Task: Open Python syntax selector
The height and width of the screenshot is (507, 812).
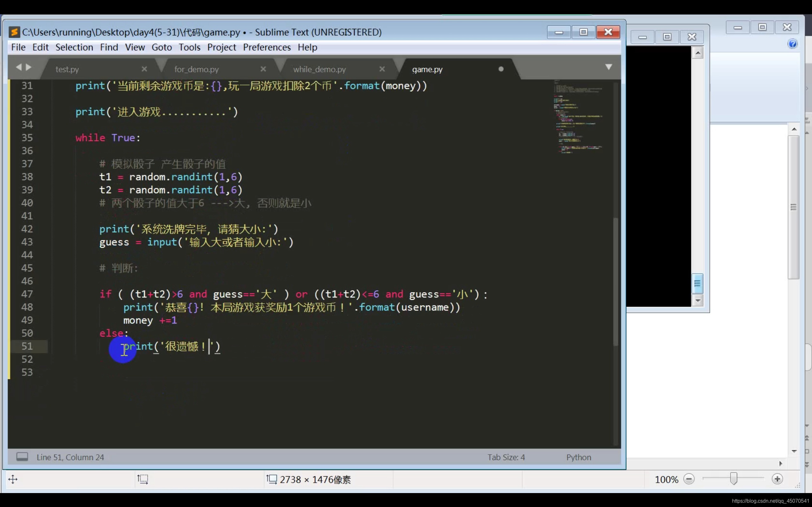Action: (x=579, y=457)
